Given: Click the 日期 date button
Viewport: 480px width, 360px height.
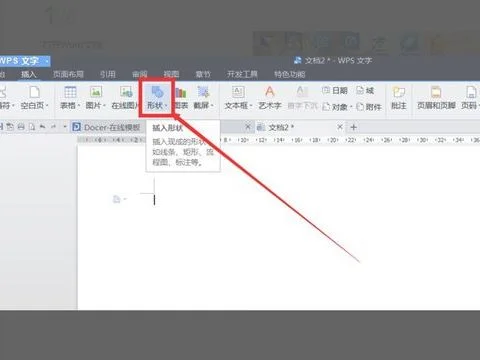Looking at the screenshot, I should coord(335,90).
